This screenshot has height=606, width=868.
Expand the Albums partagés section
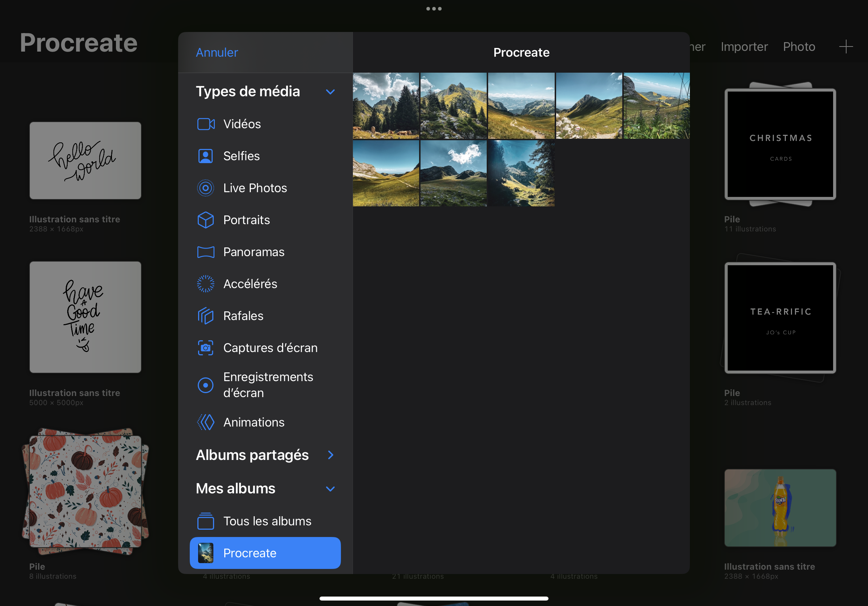point(330,455)
